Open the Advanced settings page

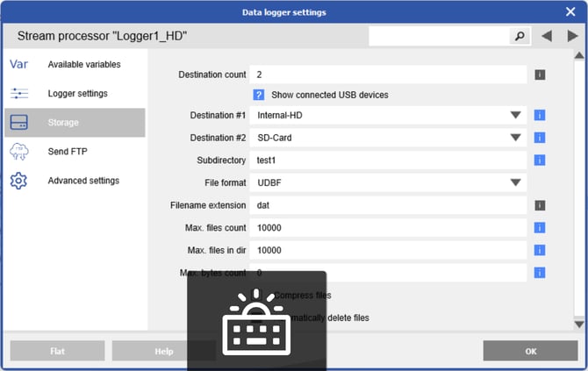point(75,181)
